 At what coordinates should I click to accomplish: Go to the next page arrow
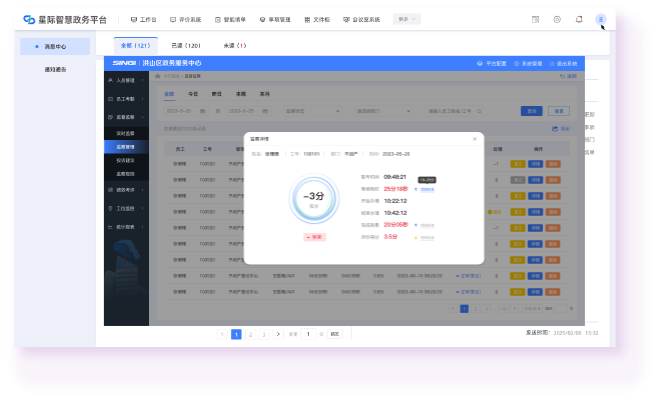278,334
